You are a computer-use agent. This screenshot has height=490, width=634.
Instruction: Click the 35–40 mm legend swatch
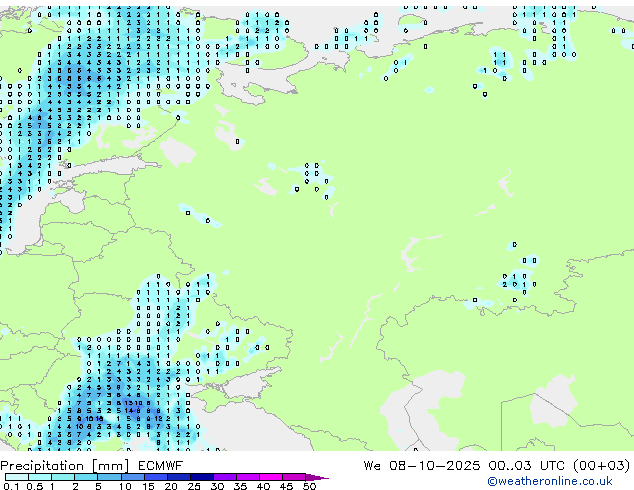point(247,477)
